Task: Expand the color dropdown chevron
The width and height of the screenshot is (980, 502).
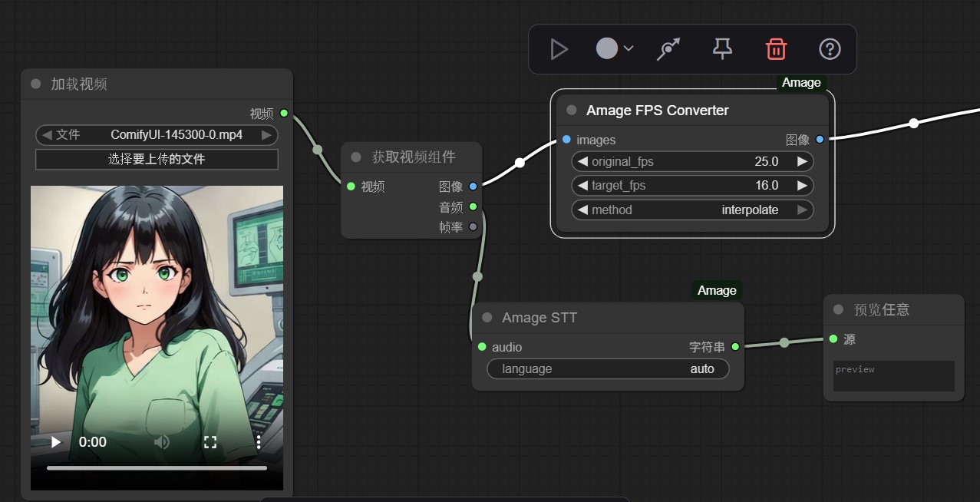Action: (629, 48)
